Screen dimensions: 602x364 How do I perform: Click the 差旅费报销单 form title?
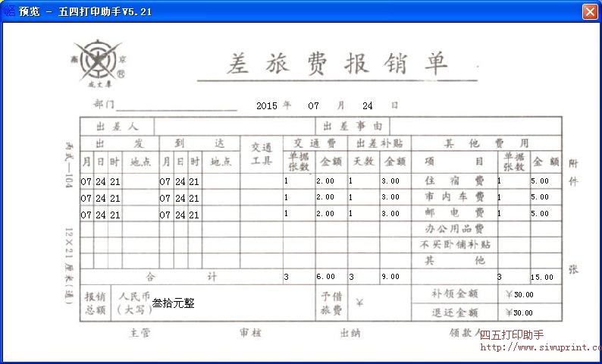(337, 64)
